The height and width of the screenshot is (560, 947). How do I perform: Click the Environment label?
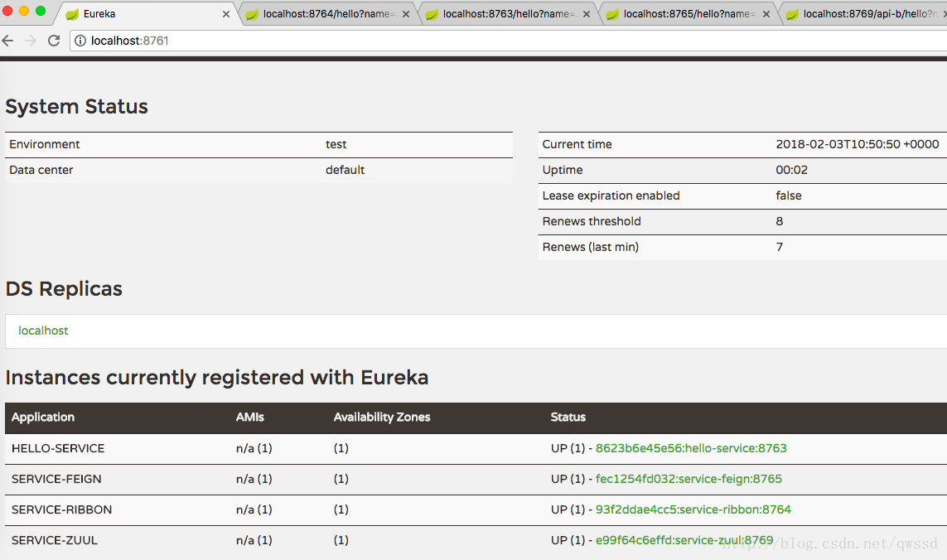(44, 144)
